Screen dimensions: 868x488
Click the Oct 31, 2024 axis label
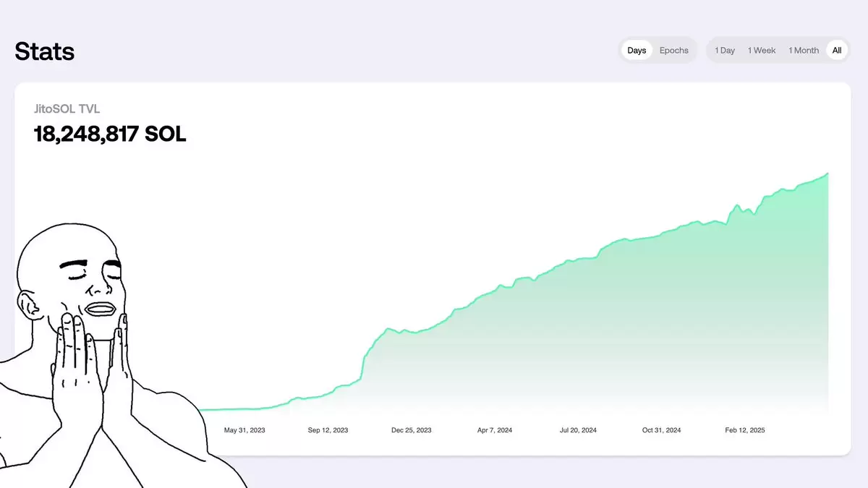(x=662, y=430)
